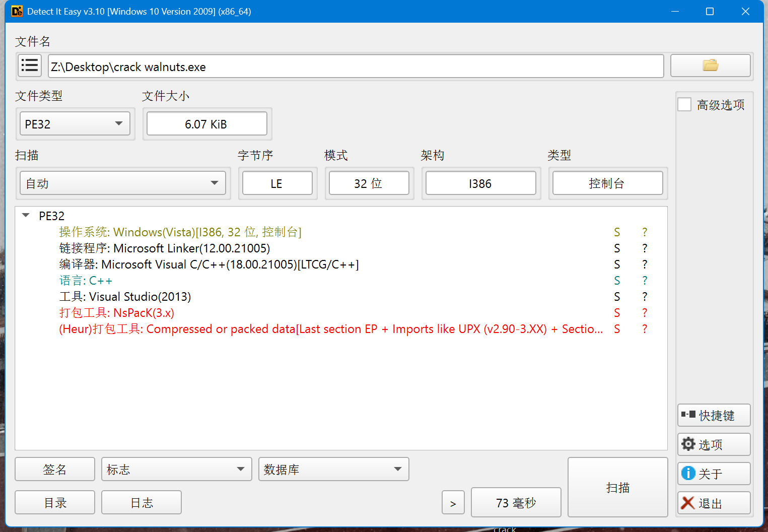Maximize the Detect It Easy window
This screenshot has height=532, width=768.
(710, 11)
